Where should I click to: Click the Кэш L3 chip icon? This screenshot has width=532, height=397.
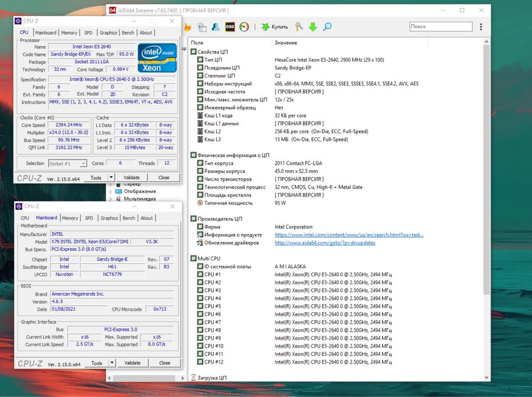[x=200, y=139]
